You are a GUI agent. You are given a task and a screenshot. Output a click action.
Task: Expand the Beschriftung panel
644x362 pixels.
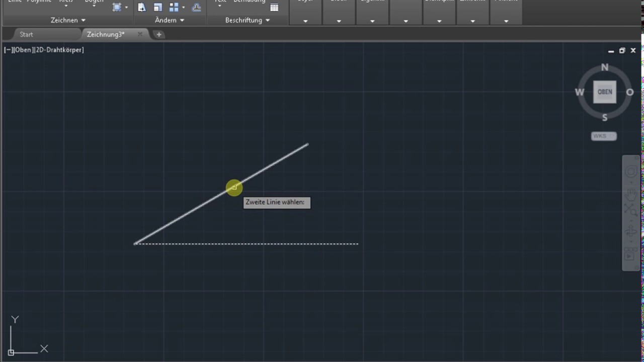point(248,20)
